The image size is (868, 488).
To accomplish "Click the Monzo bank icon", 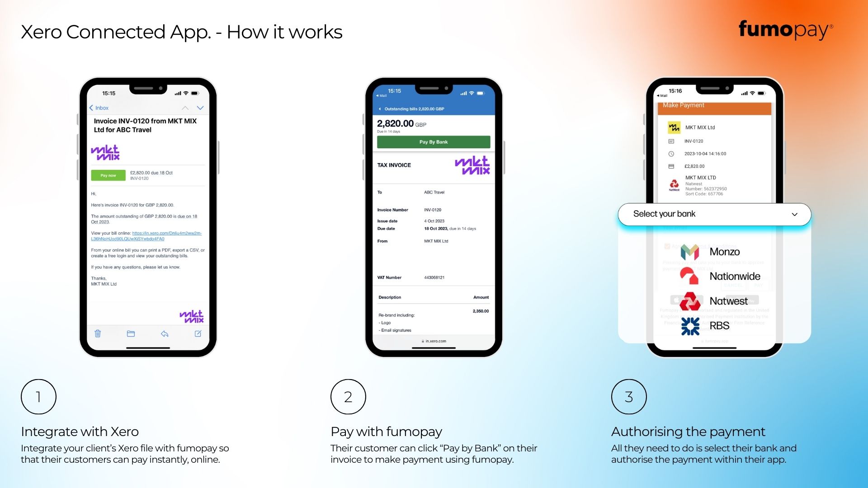I will click(x=689, y=251).
